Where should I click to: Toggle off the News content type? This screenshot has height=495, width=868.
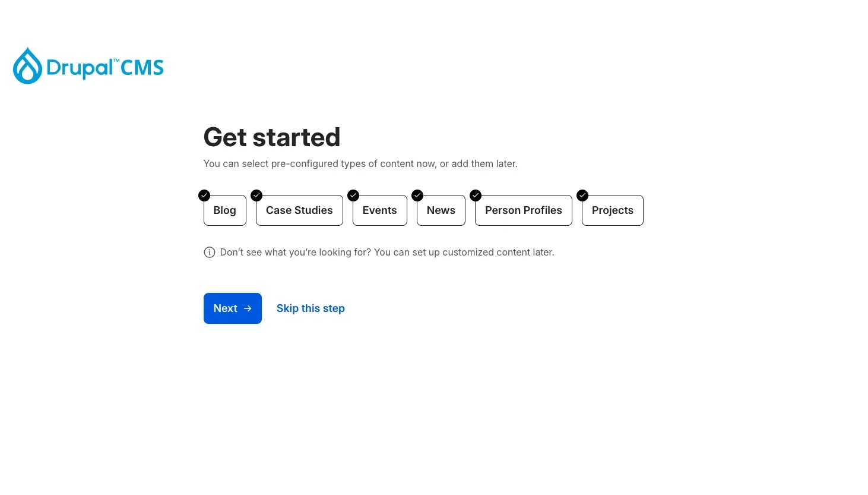(441, 210)
